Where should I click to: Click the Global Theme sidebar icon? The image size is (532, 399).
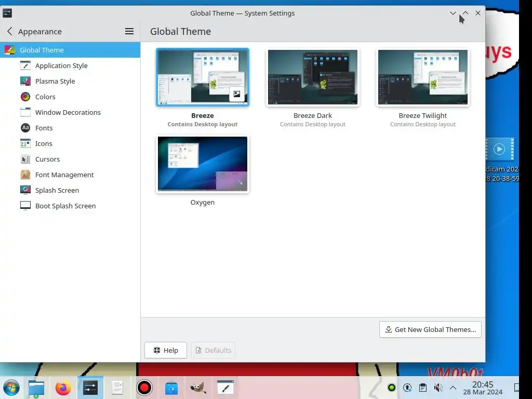(x=9, y=50)
